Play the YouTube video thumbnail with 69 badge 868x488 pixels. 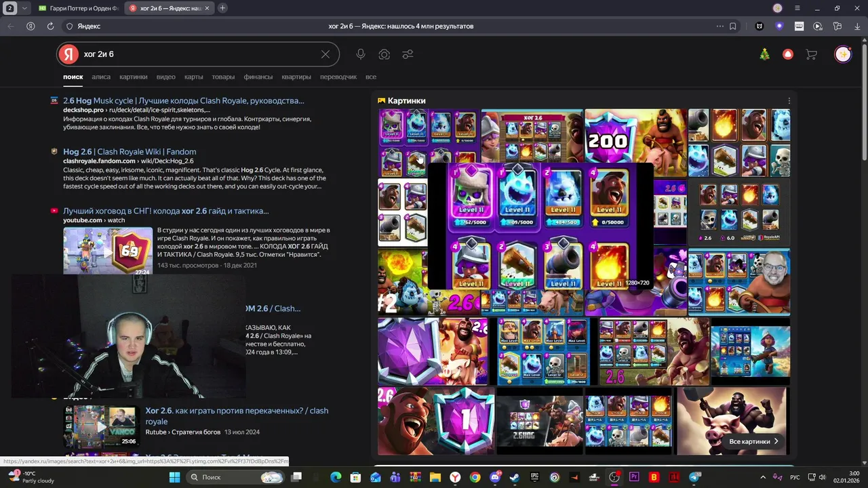108,251
